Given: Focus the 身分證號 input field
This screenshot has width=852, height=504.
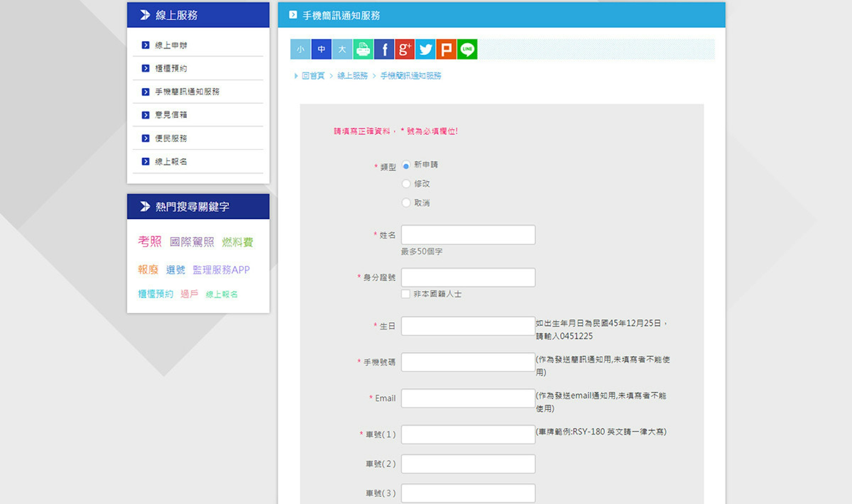Looking at the screenshot, I should tap(468, 277).
